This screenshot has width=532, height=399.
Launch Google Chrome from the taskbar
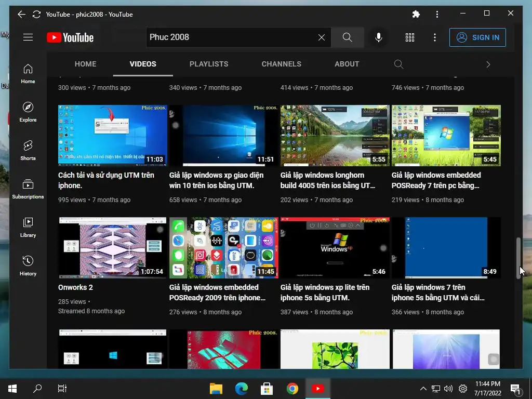point(292,389)
